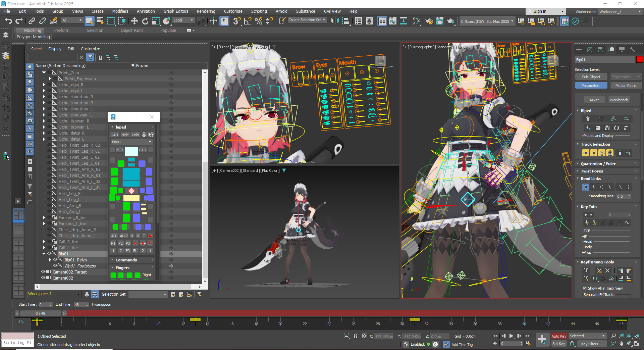
Task: Activate the Select and Rotate tool
Action: pos(145,21)
